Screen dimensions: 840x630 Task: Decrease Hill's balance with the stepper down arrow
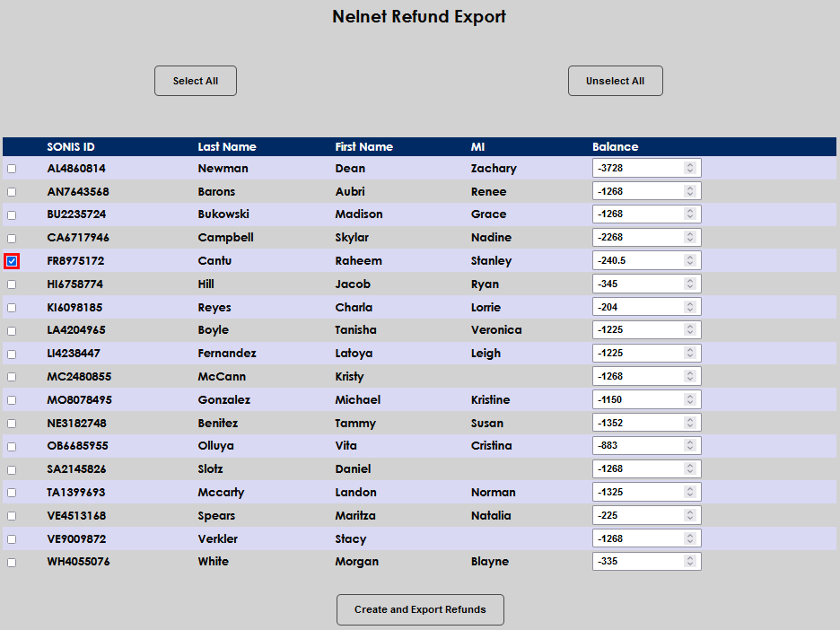coord(692,286)
